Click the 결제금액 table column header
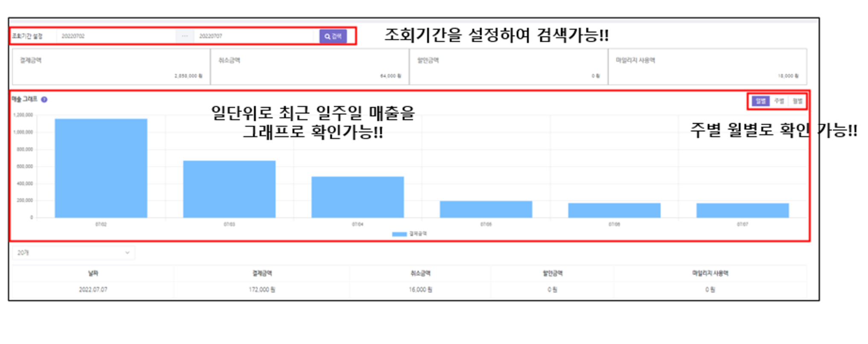 coord(262,273)
